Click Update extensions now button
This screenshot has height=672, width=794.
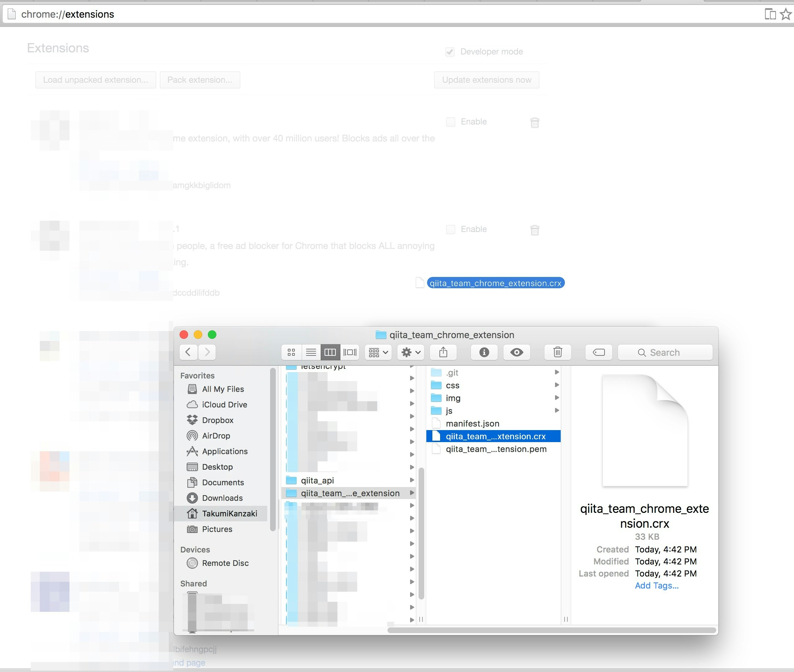tap(487, 80)
